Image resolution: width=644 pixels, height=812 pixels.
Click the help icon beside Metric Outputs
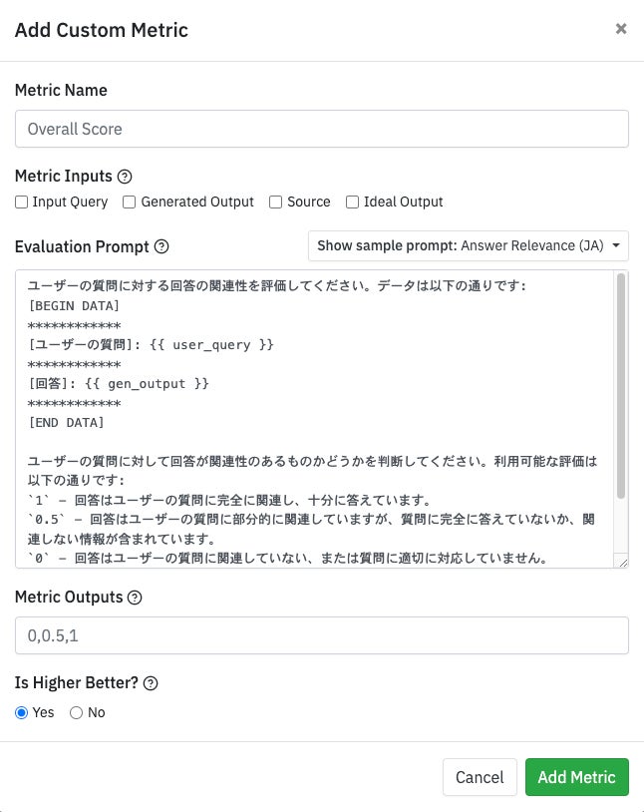pos(136,598)
